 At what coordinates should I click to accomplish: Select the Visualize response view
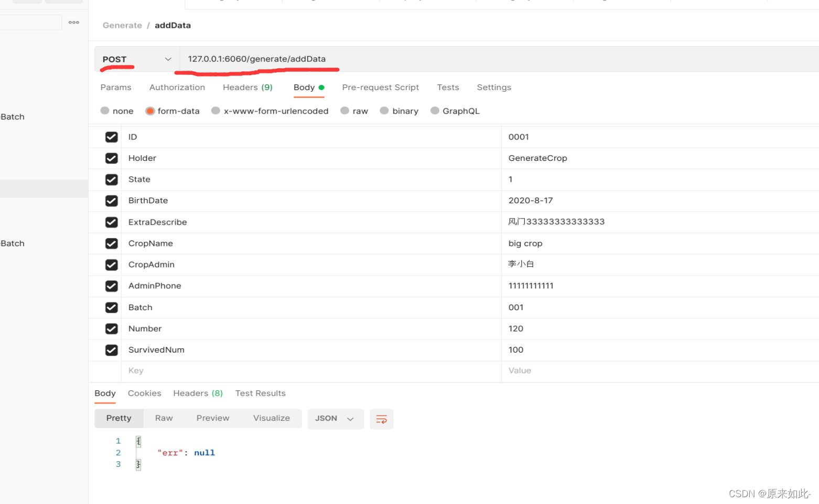click(x=272, y=418)
